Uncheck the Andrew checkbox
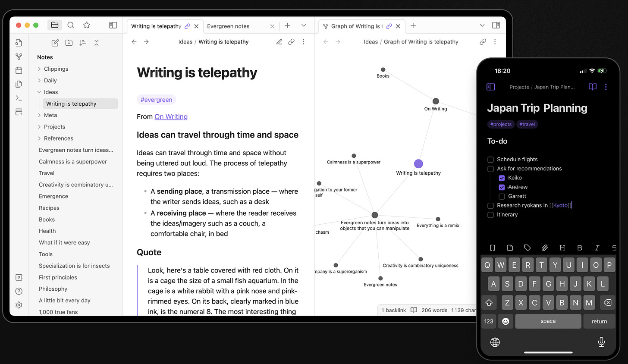The height and width of the screenshot is (364, 628). [502, 187]
